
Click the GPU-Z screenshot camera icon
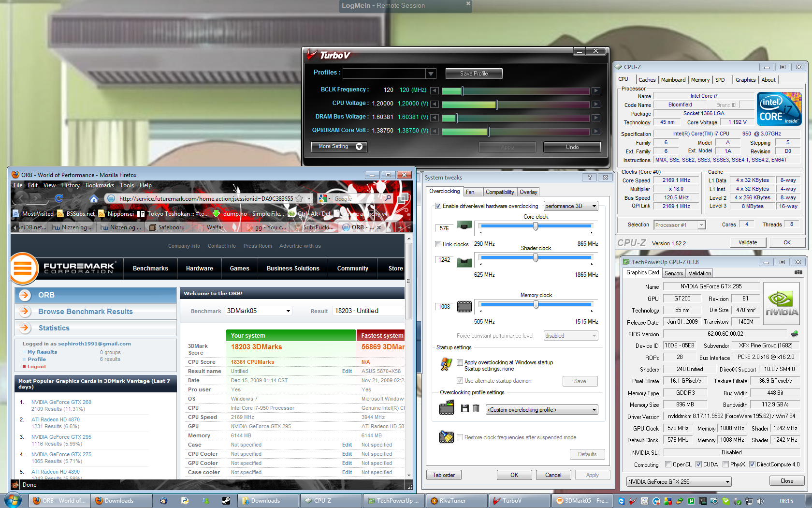tap(798, 273)
